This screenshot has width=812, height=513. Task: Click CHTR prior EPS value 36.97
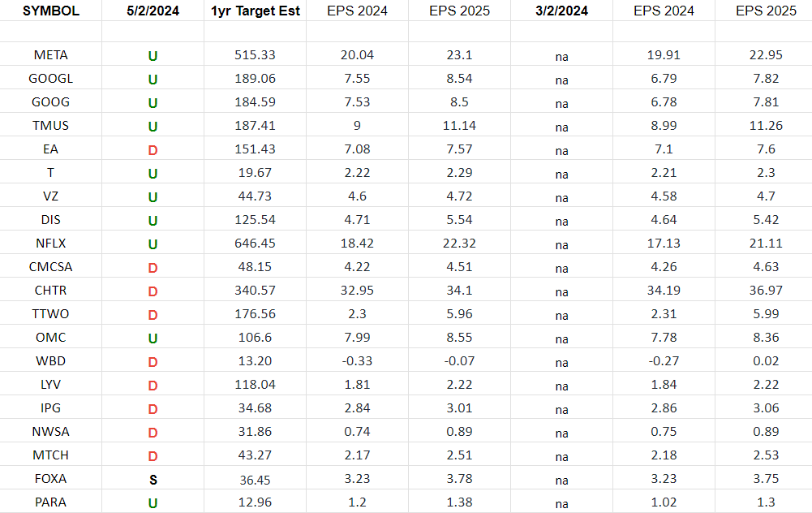[766, 291]
